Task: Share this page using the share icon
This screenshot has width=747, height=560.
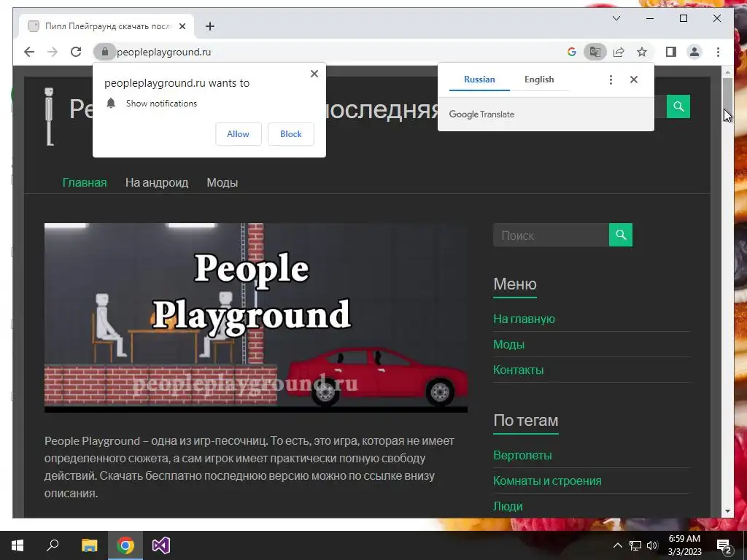Action: 619,52
